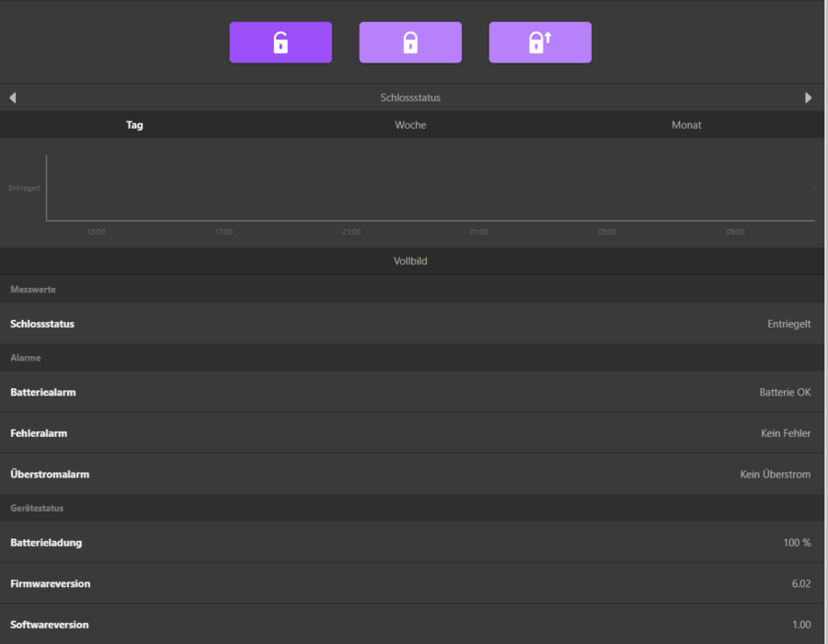Click the Kein Fehler value

[786, 433]
